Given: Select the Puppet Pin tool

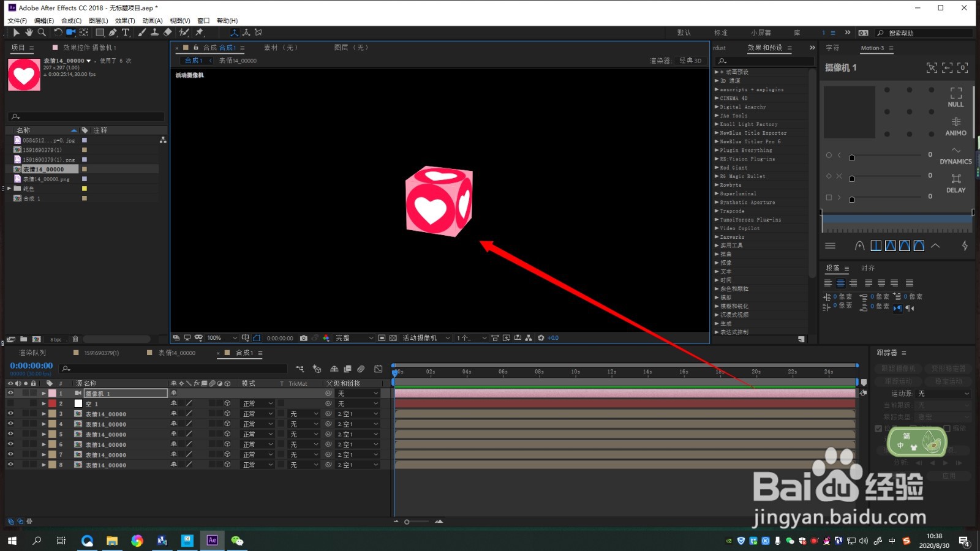Looking at the screenshot, I should [x=200, y=32].
